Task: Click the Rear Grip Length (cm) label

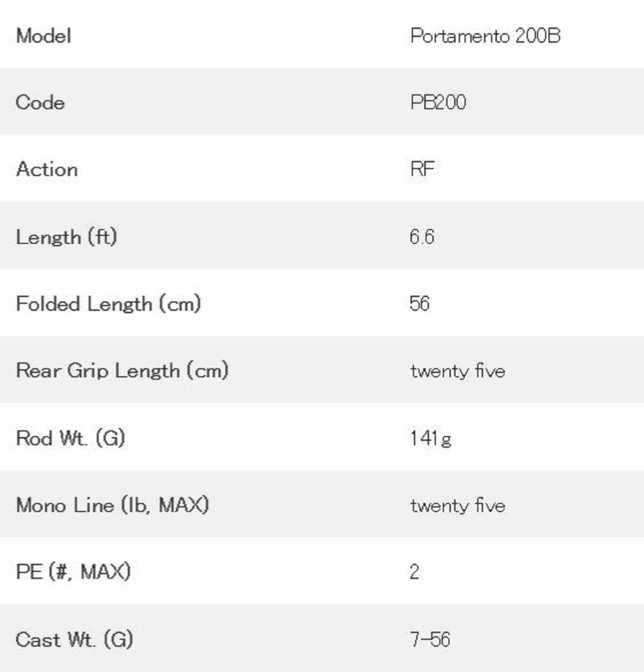Action: 122,371
